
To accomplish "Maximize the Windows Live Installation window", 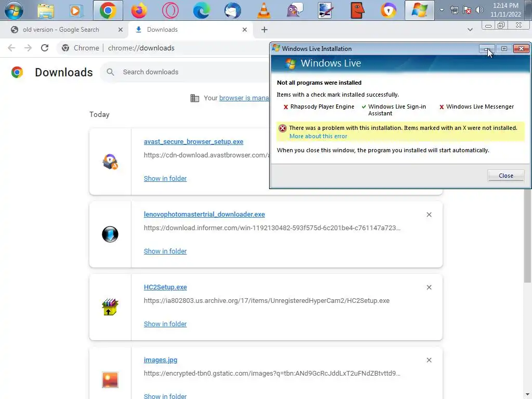I will point(504,49).
